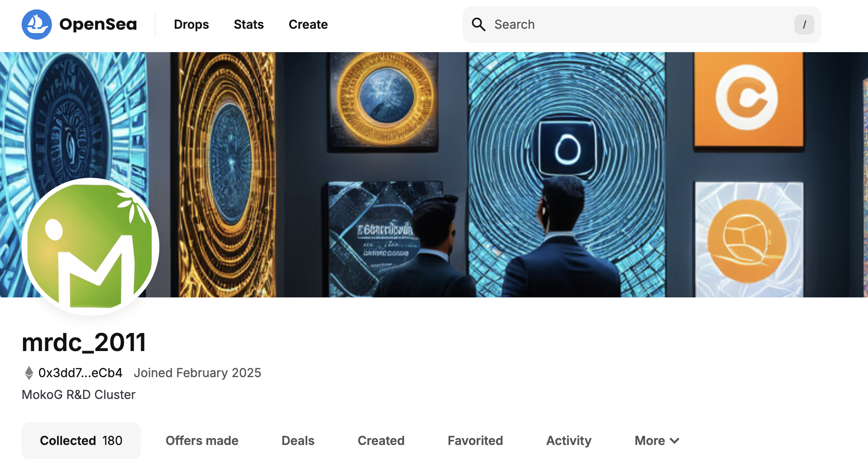Click the MokoG R&D Cluster bio
This screenshot has height=476, width=868.
coord(79,395)
